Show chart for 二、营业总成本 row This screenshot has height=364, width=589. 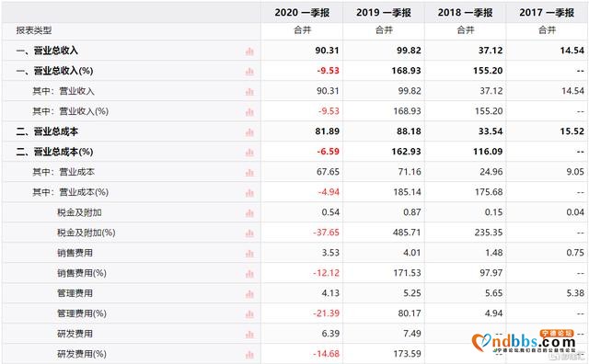249,132
